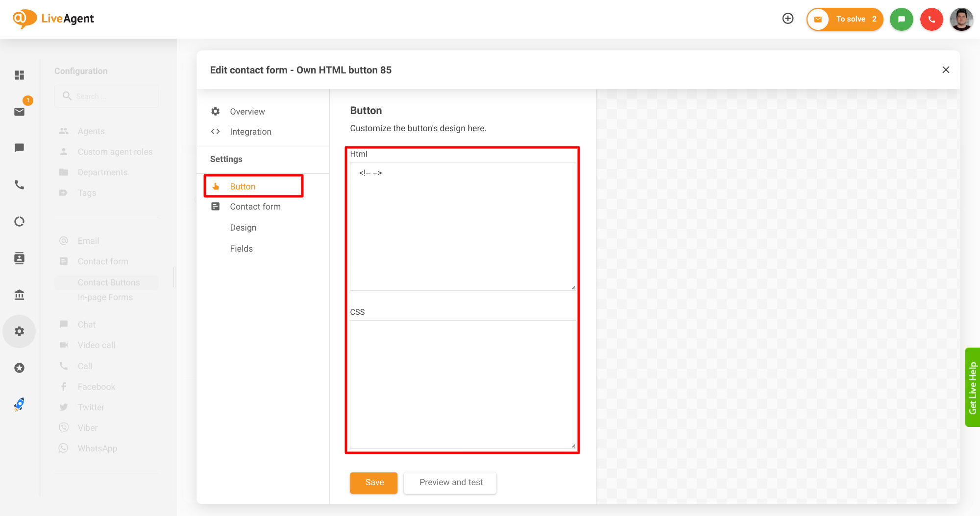Image resolution: width=980 pixels, height=516 pixels.
Task: Select the Design settings tab
Action: 243,227
